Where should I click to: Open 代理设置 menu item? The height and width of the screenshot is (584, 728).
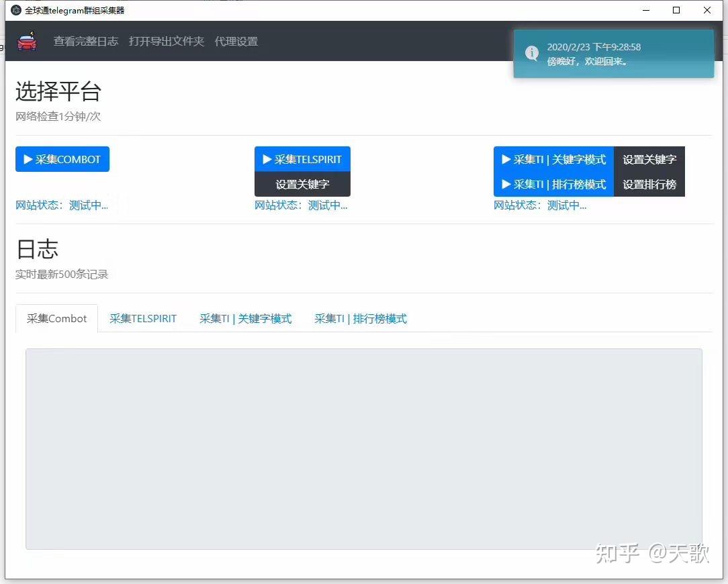pos(236,42)
